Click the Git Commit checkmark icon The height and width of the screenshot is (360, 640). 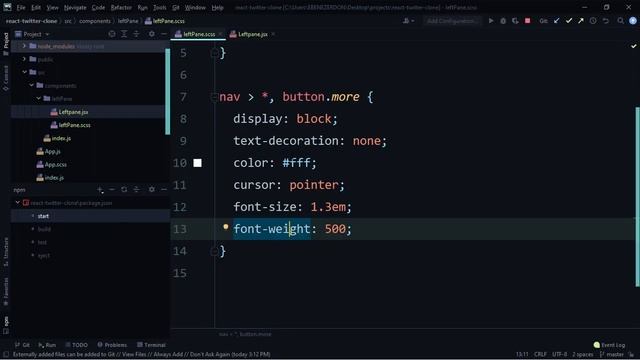point(569,21)
